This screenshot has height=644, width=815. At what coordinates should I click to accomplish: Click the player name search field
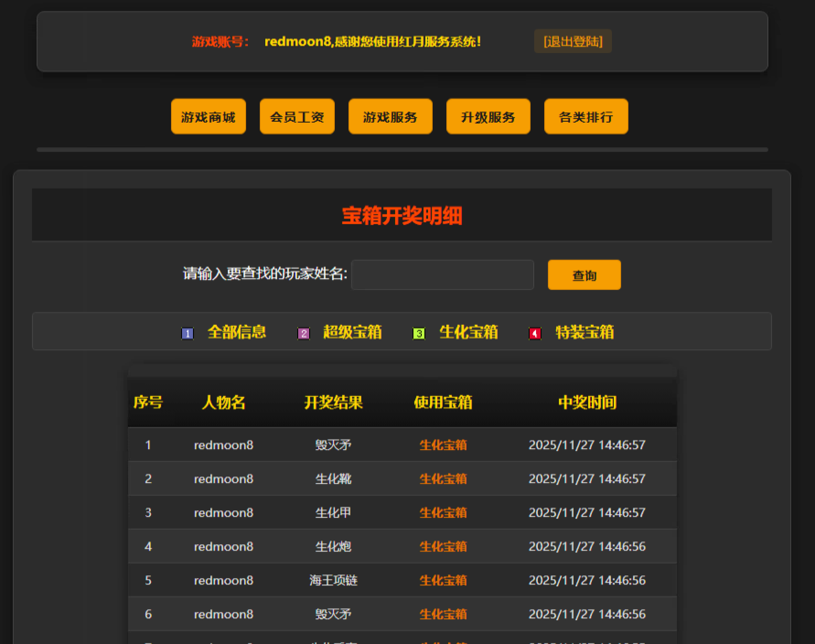(442, 274)
